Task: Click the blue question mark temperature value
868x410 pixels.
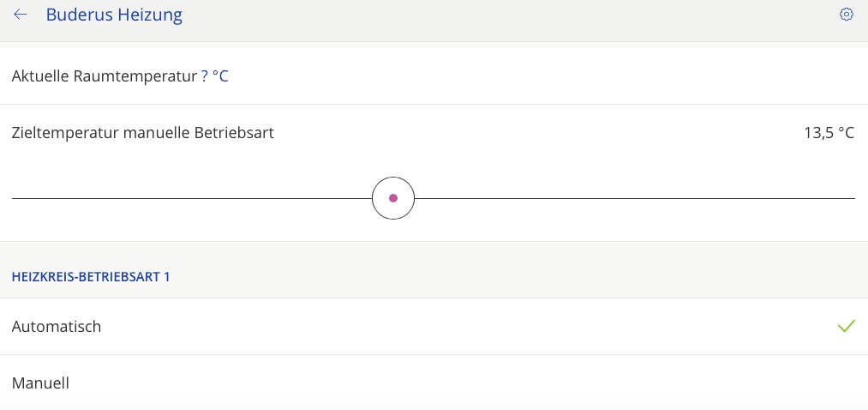Action: pos(205,76)
